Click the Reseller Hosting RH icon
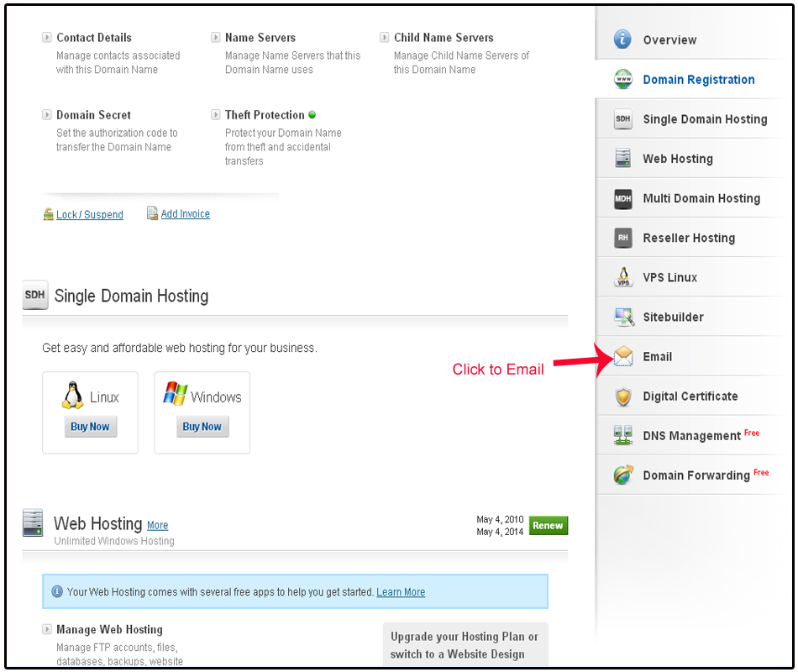 [622, 238]
